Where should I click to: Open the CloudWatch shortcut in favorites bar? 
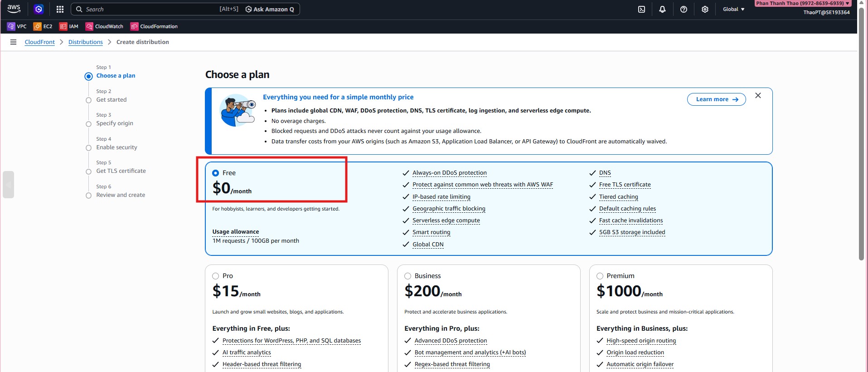point(104,26)
